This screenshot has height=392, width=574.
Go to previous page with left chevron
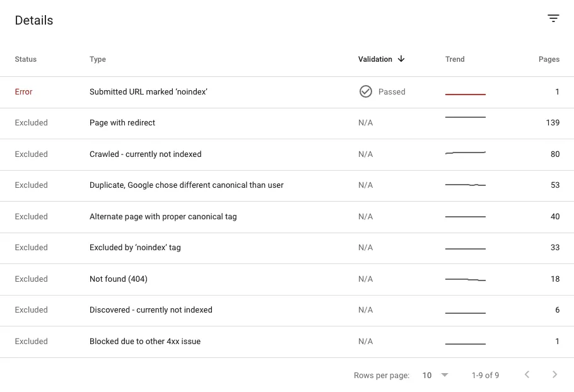(527, 374)
